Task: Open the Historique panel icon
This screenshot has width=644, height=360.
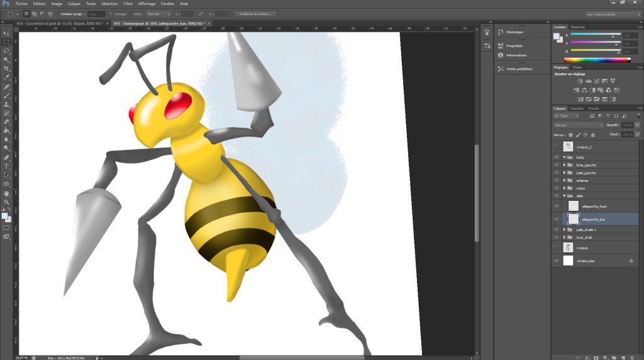Action: (x=501, y=31)
